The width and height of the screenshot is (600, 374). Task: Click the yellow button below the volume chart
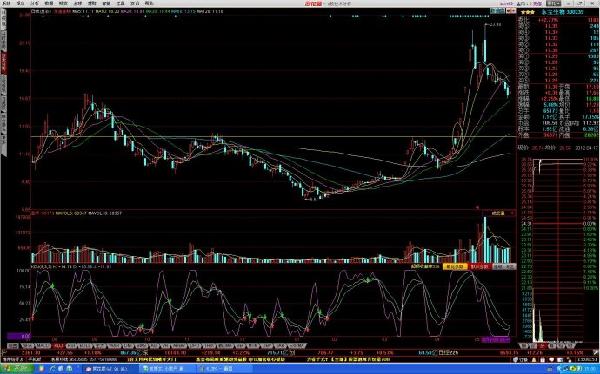[455, 266]
